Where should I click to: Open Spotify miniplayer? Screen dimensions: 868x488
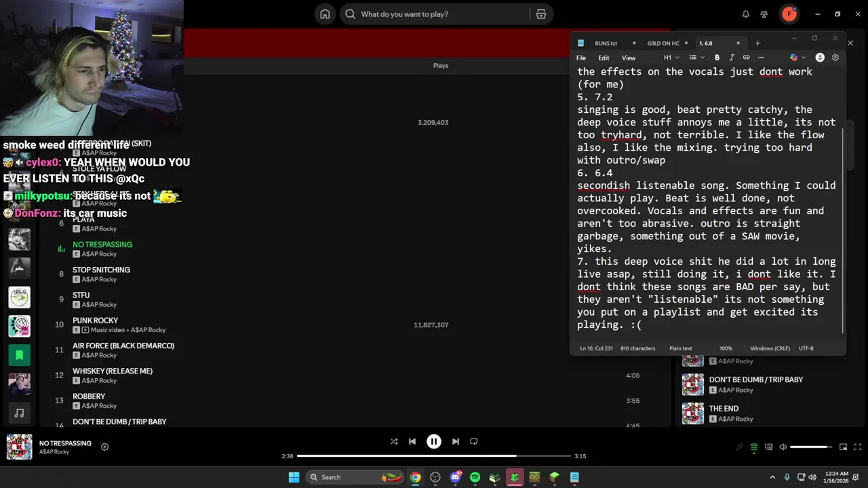click(x=844, y=447)
